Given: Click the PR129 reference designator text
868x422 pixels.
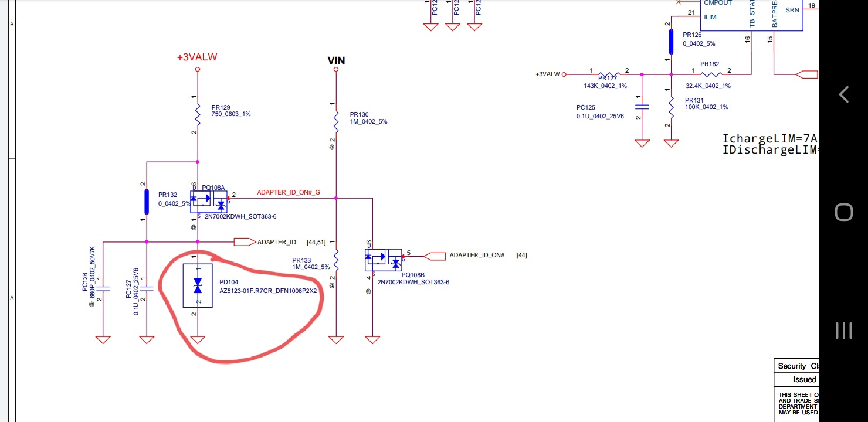Looking at the screenshot, I should [221, 107].
